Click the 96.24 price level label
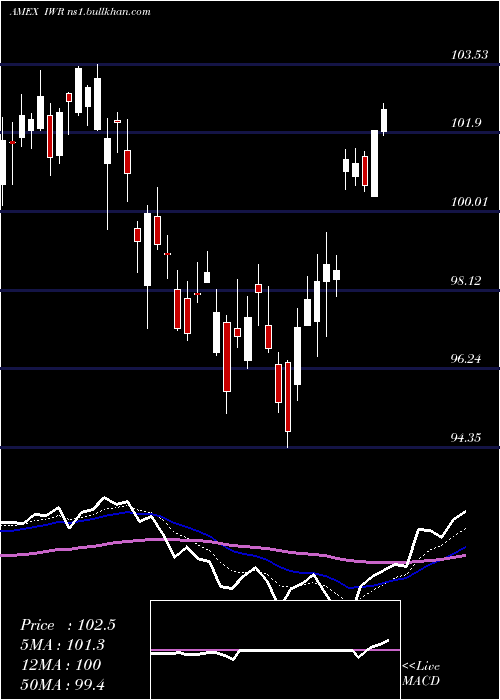This screenshot has width=500, height=700. (x=466, y=358)
